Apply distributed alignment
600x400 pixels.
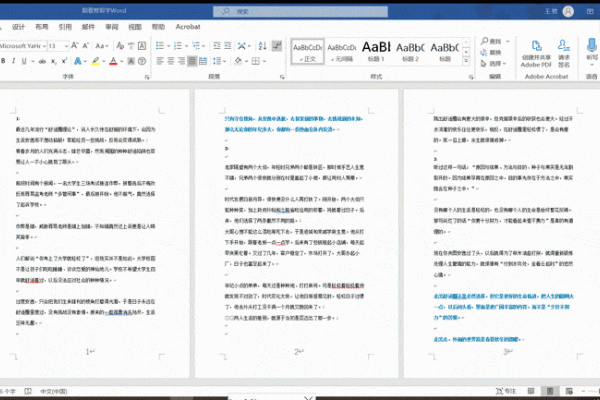click(203, 61)
